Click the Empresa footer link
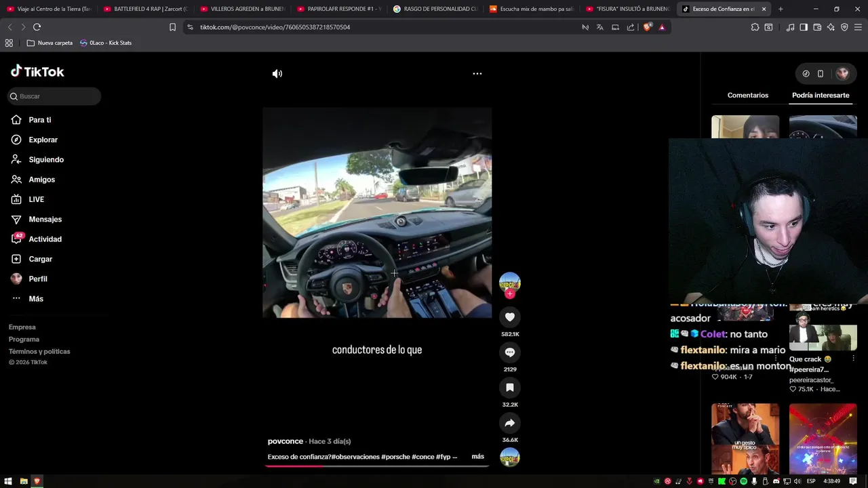The width and height of the screenshot is (868, 488). 22,327
